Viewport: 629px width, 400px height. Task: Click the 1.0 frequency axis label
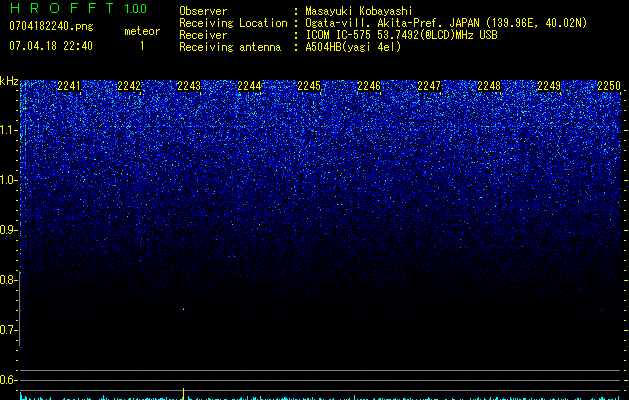8,180
